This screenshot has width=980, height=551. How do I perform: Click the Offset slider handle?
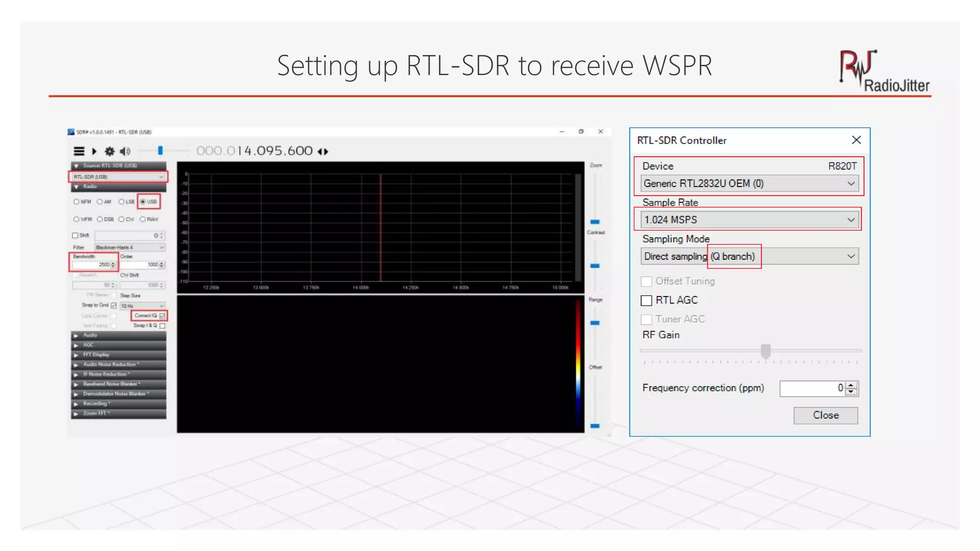click(595, 426)
